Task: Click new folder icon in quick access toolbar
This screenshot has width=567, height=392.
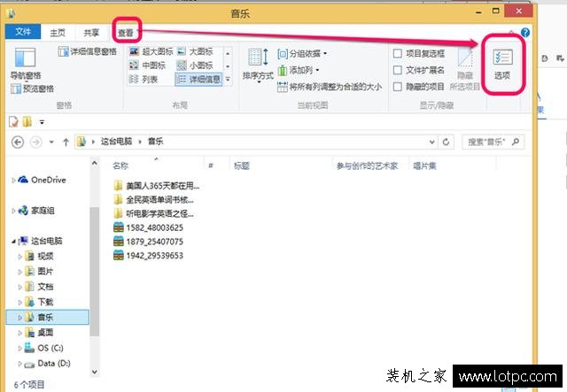Action: (x=27, y=122)
